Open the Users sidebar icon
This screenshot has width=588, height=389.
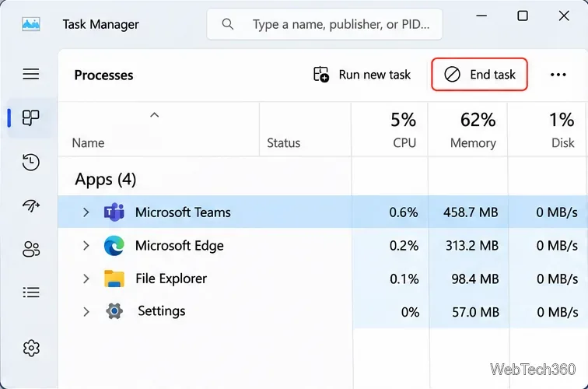(31, 249)
